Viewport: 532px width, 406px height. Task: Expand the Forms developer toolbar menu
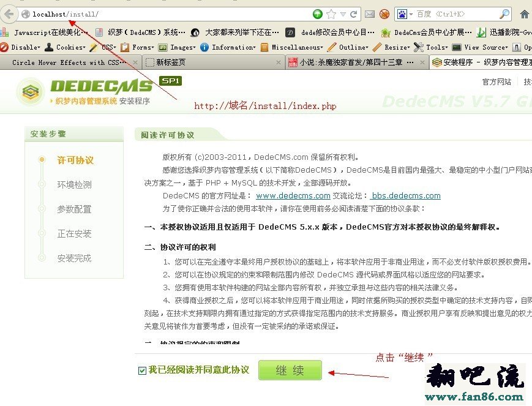(x=137, y=47)
